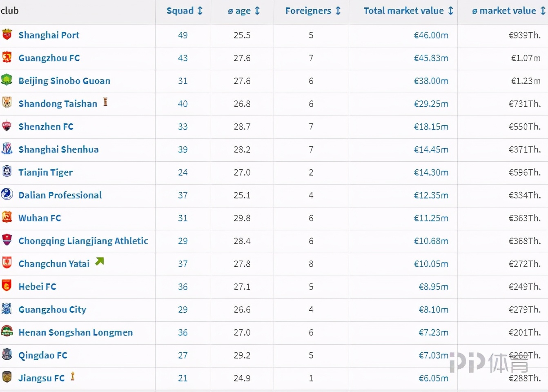Click the Guangzhou City crest icon
548x392 pixels.
[x=7, y=308]
